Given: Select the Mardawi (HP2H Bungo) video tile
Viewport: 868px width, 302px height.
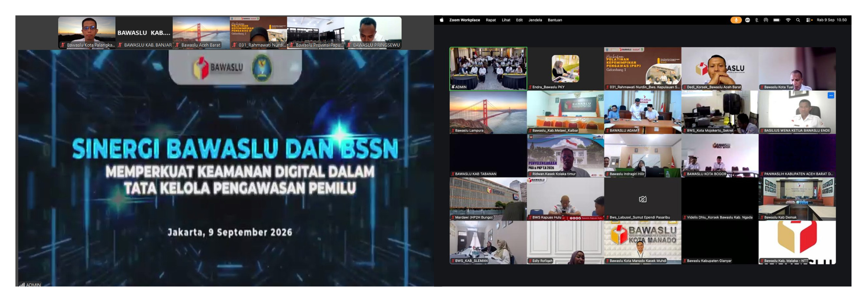Looking at the screenshot, I should pos(488,199).
